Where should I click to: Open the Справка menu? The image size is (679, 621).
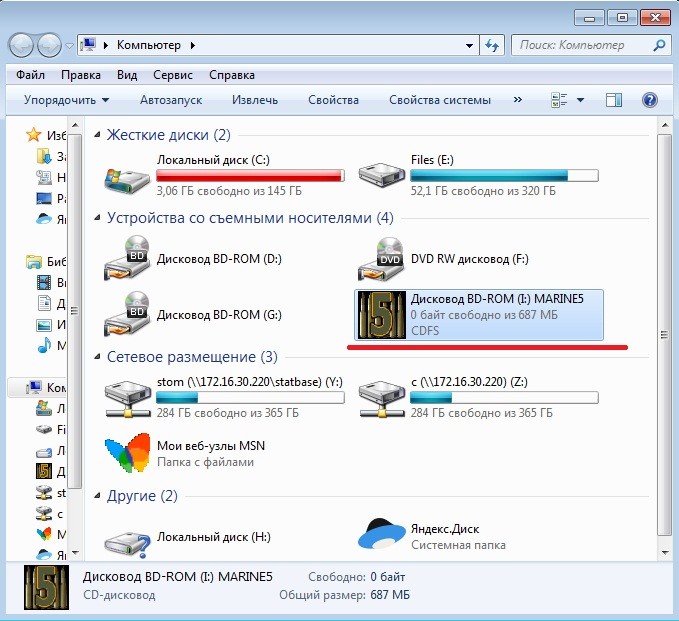(232, 75)
